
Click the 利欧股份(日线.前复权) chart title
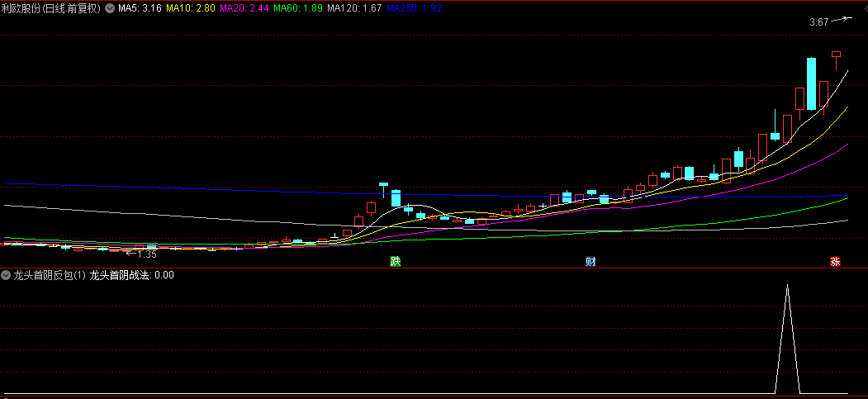click(52, 8)
